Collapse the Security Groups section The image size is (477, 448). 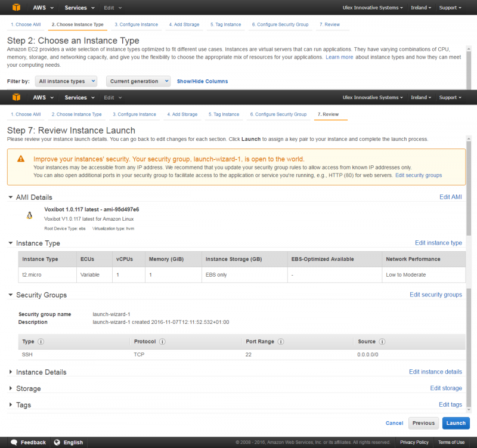(x=11, y=295)
